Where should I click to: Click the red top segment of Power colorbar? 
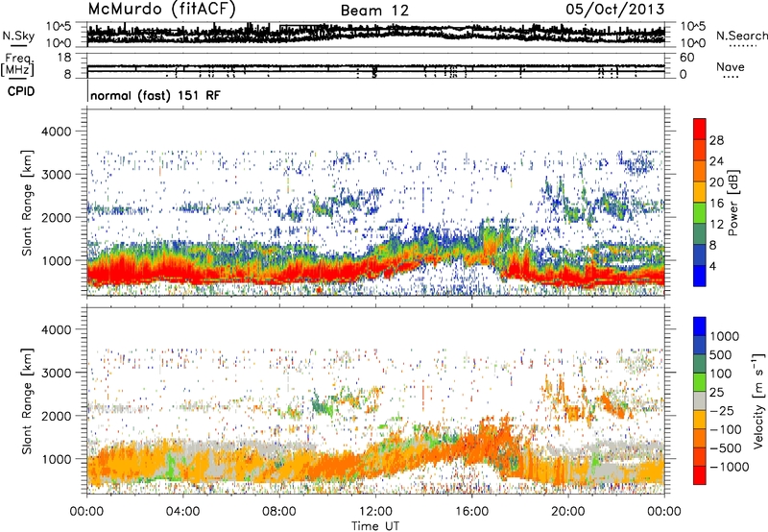click(x=700, y=129)
